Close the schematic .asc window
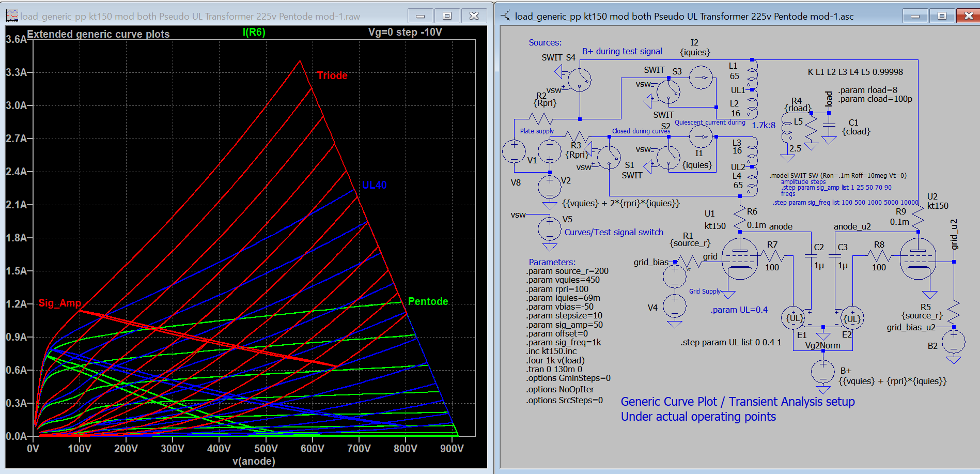Viewport: 980px width, 474px height. [x=969, y=16]
